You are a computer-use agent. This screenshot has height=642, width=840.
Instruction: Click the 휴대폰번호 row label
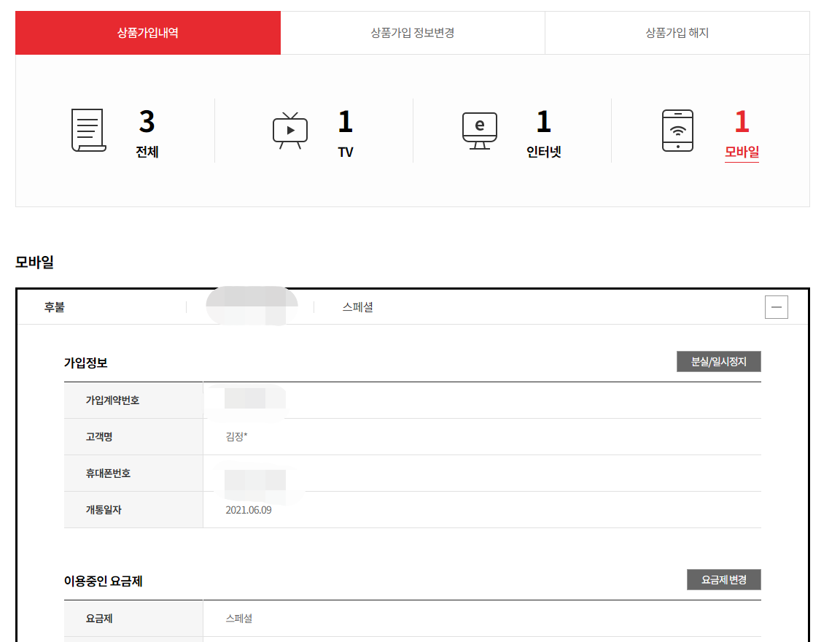pos(108,473)
